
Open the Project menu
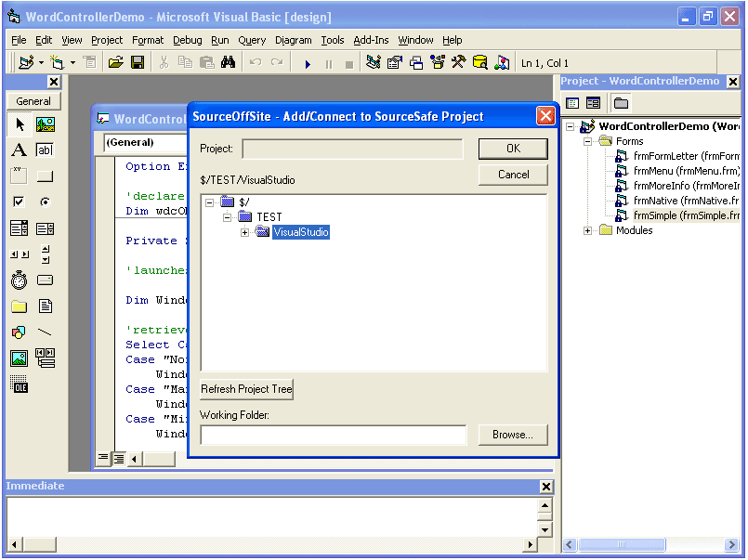pos(107,40)
